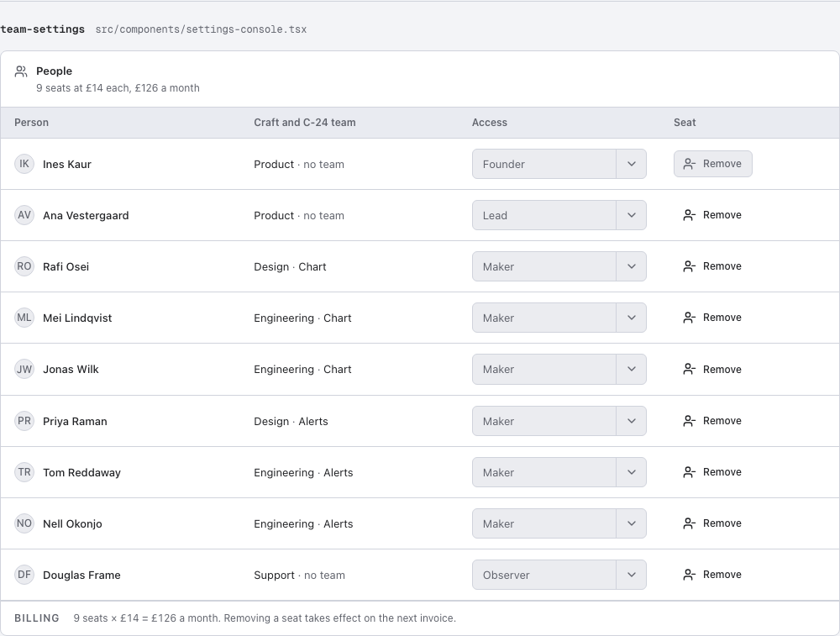Remove Tom Reddaway's seat
Screen dimensions: 840x636
[713, 472]
